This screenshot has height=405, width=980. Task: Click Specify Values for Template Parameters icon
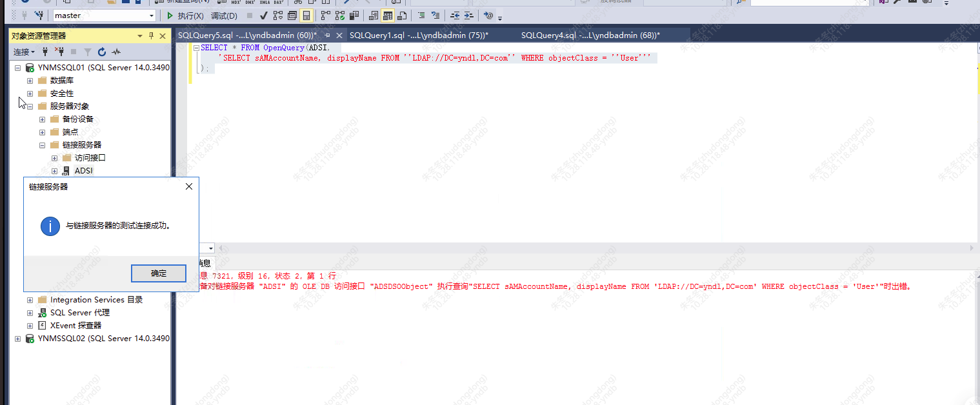[489, 15]
